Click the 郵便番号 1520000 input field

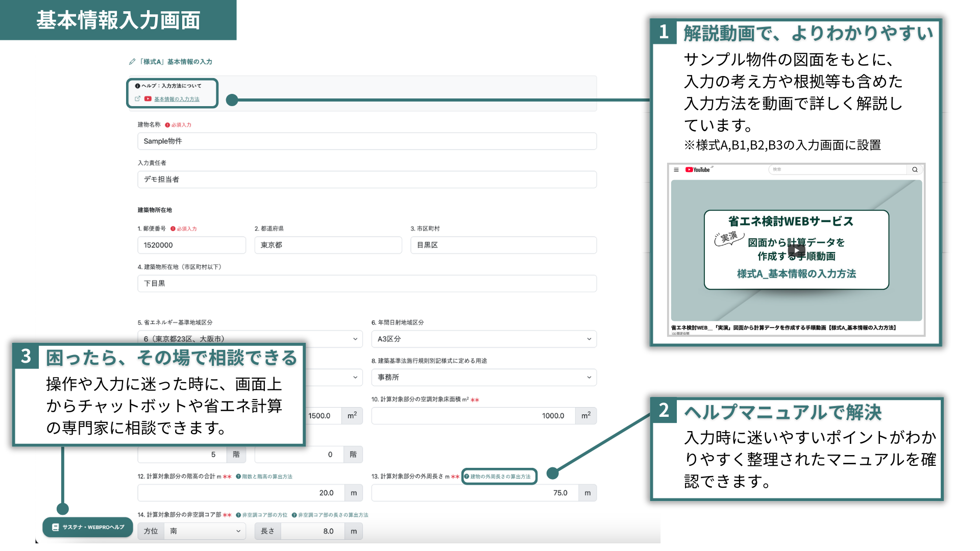point(191,245)
